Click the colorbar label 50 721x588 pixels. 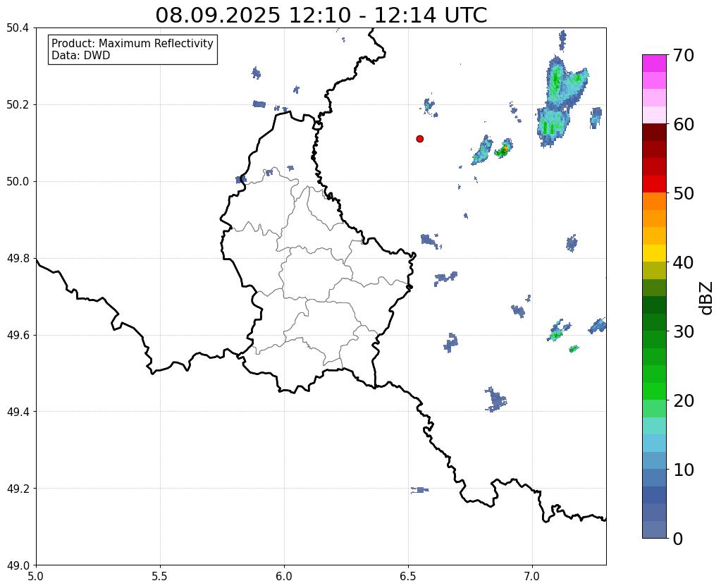click(x=684, y=193)
